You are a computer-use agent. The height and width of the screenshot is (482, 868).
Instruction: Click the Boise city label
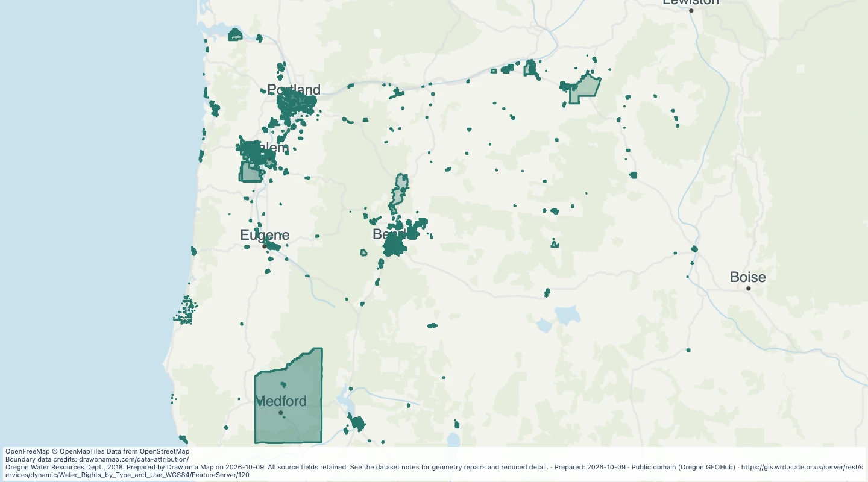click(747, 277)
